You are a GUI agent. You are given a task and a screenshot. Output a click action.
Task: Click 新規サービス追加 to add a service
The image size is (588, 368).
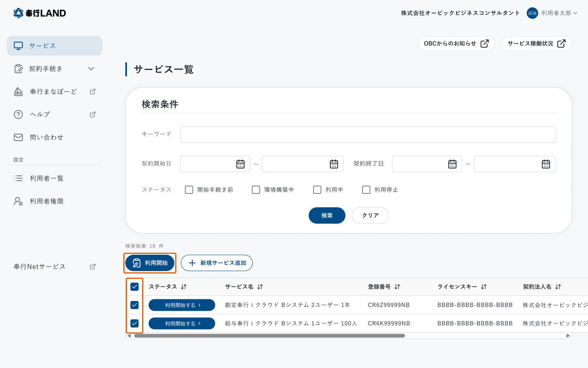tap(217, 263)
